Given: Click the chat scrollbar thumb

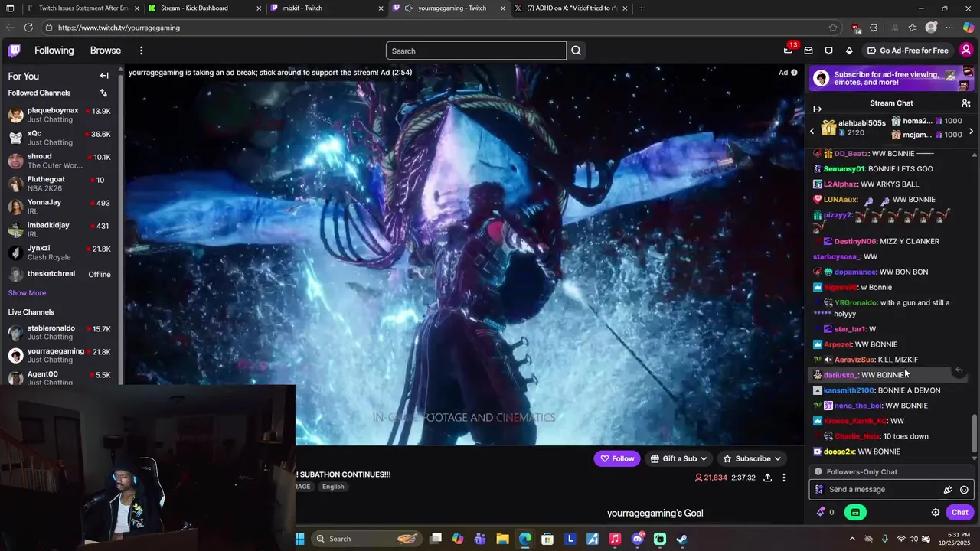Looking at the screenshot, I should (975, 433).
